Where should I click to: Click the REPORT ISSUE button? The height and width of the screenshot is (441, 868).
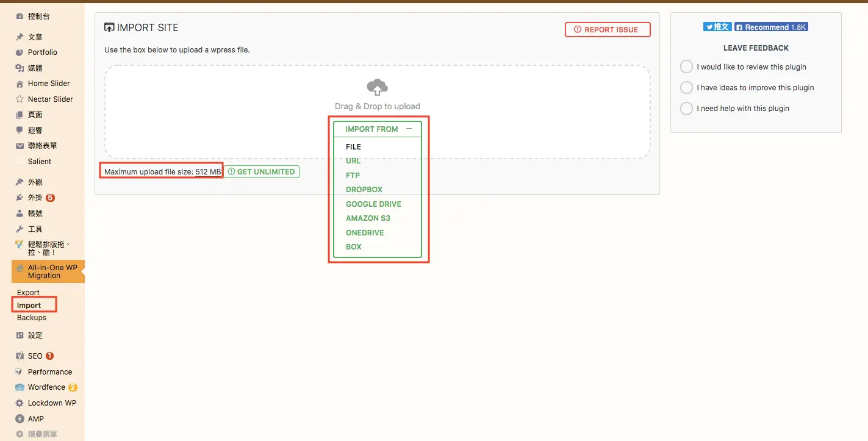point(608,29)
